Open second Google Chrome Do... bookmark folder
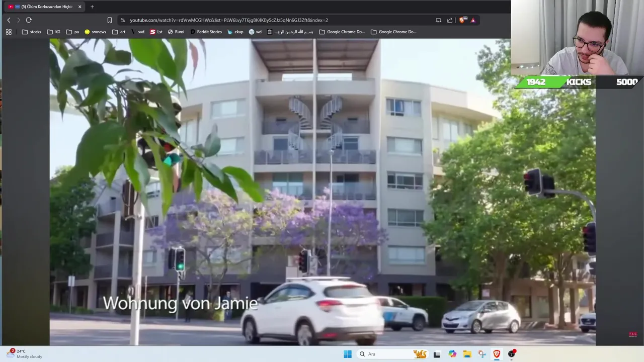644x362 pixels. pyautogui.click(x=393, y=32)
